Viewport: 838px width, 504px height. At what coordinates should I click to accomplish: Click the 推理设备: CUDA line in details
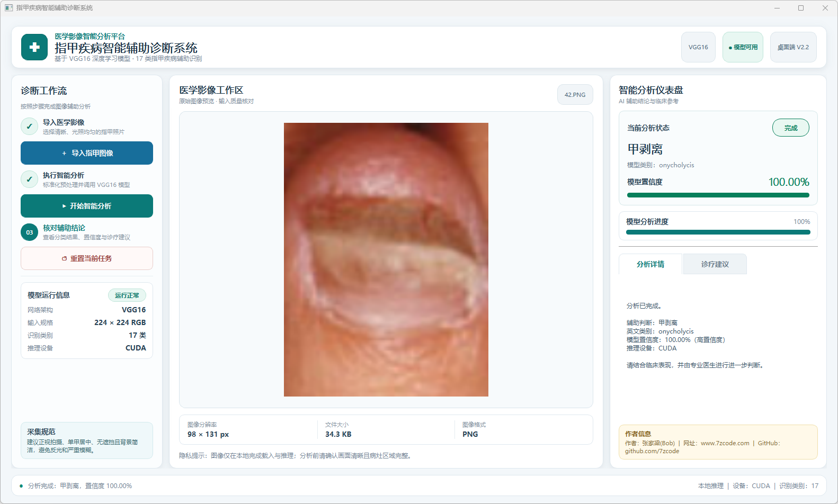[x=652, y=348]
